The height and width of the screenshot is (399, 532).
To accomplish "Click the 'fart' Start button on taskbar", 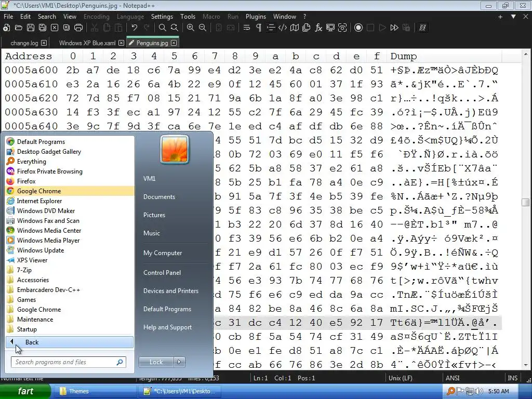I will [25, 391].
